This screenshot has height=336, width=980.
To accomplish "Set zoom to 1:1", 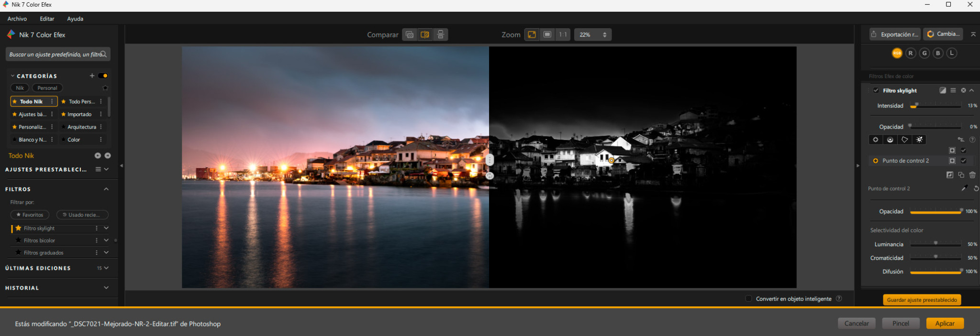I will [x=563, y=34].
